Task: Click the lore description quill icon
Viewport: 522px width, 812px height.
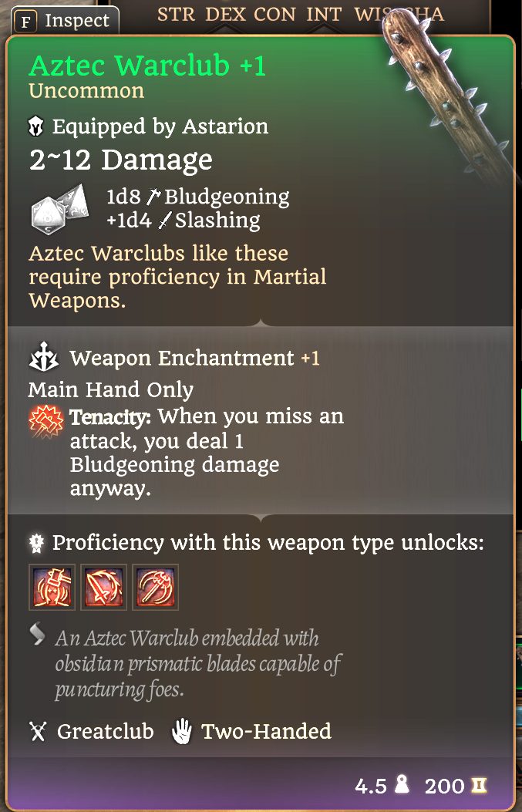Action: pyautogui.click(x=38, y=635)
